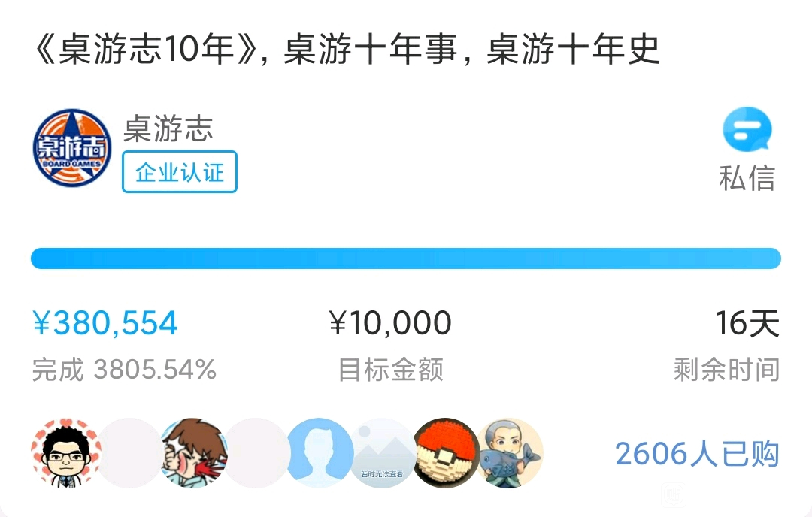Tap the 桌游志 creator name
812x517 pixels.
click(x=168, y=128)
